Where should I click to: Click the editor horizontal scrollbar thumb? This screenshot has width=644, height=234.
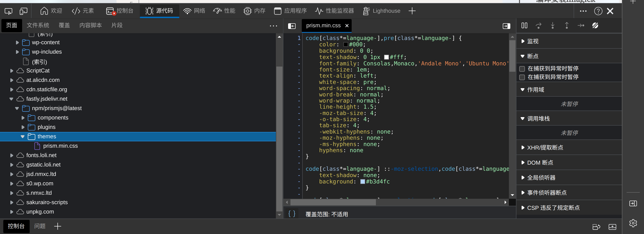(333, 202)
